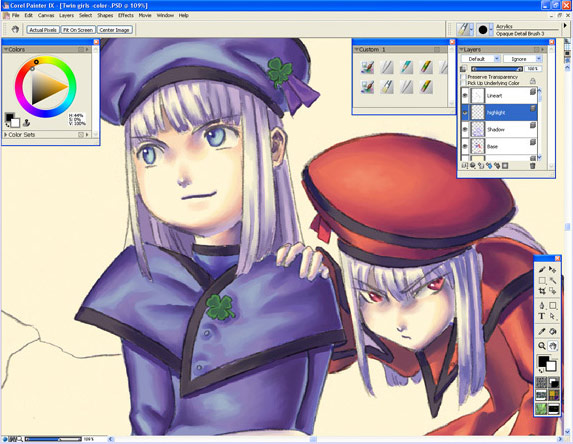
Task: Open the Effects menu
Action: coord(126,15)
